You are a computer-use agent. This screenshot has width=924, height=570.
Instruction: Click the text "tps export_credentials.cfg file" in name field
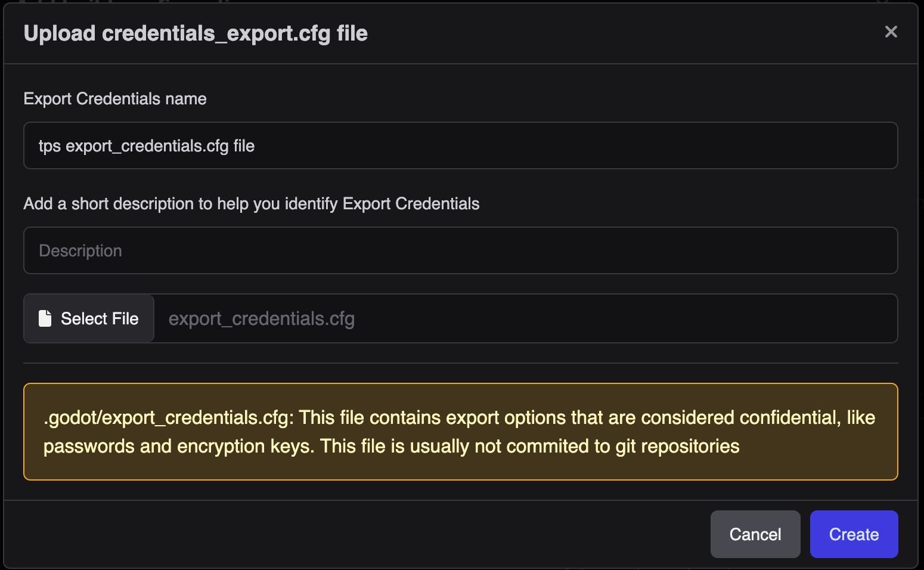(x=147, y=146)
